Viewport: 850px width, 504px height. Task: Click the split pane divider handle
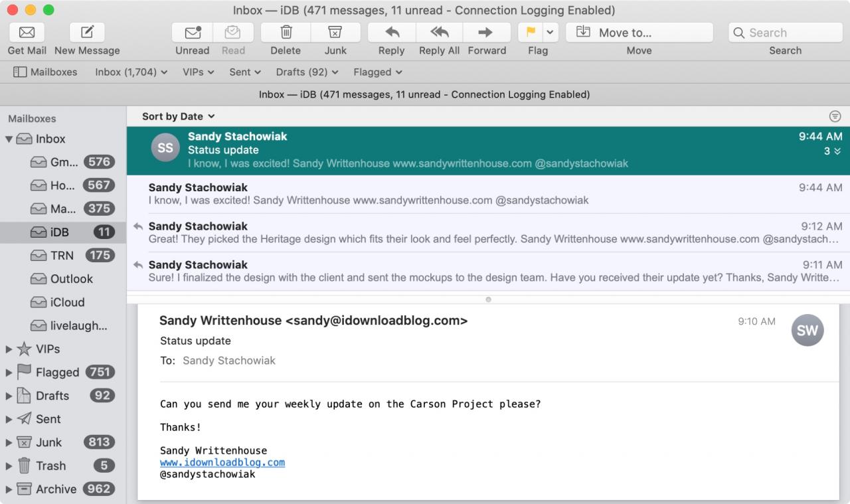tap(488, 299)
